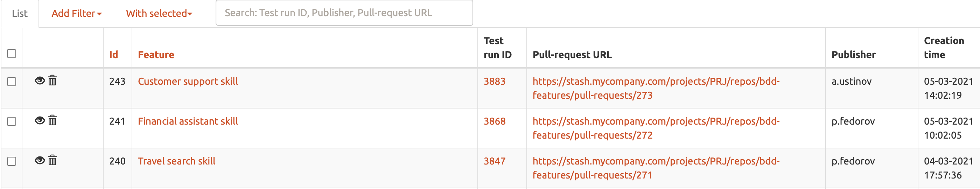Sort the table by Id column
The width and height of the screenshot is (980, 189).
[113, 55]
